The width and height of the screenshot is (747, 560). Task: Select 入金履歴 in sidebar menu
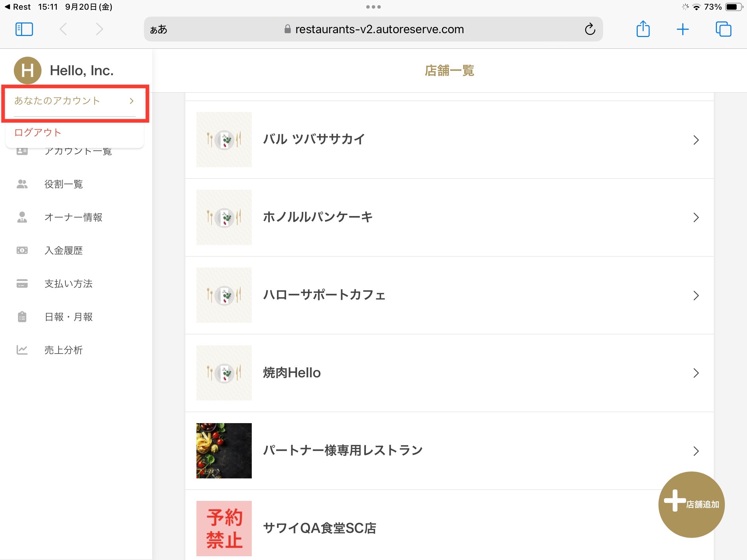64,251
